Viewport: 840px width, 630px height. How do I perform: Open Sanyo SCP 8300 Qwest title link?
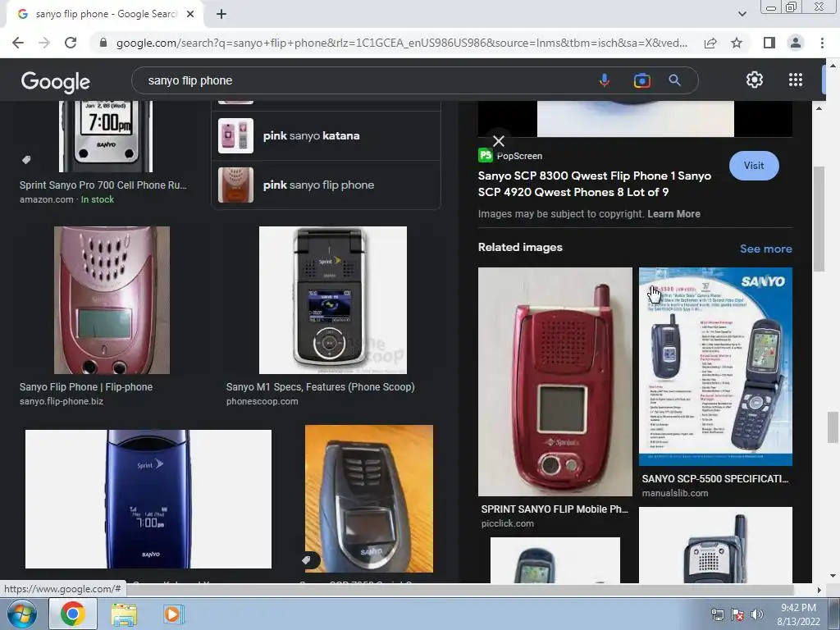pyautogui.click(x=595, y=184)
